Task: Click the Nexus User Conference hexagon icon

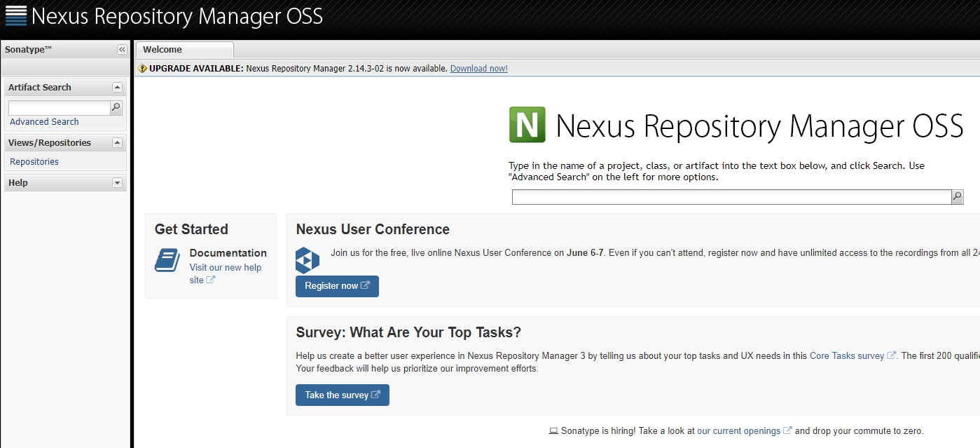Action: 308,260
